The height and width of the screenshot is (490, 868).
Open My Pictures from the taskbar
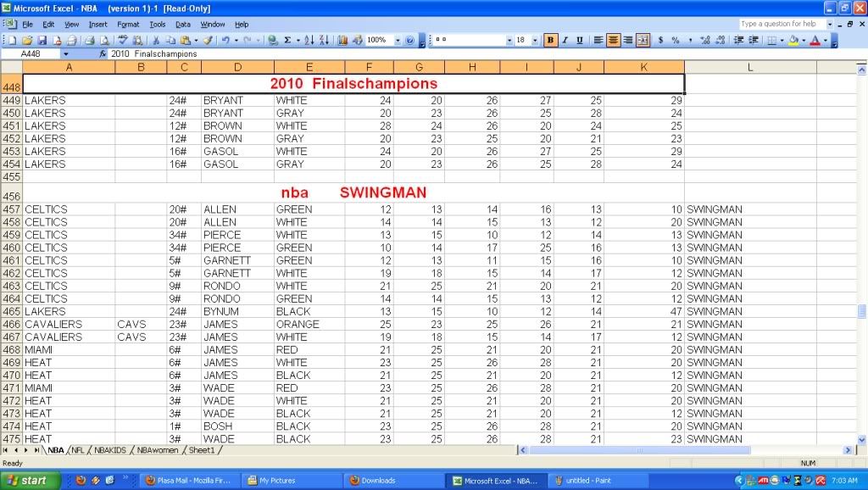click(x=292, y=481)
